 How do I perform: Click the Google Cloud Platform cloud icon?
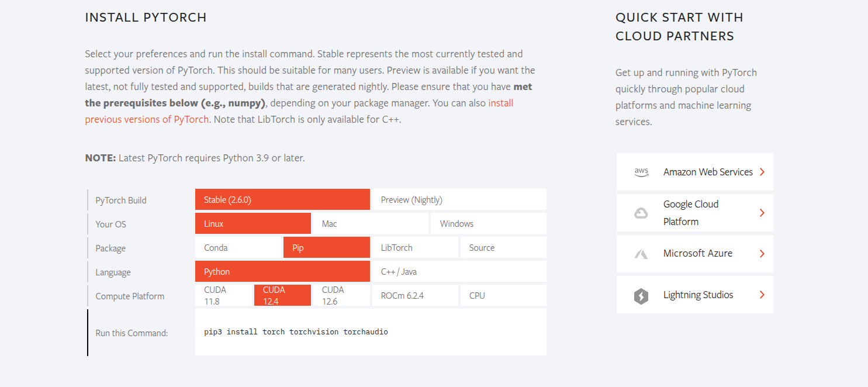641,213
